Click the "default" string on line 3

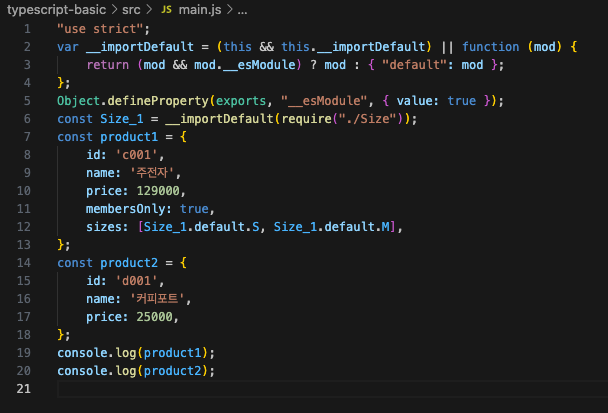[415, 65]
